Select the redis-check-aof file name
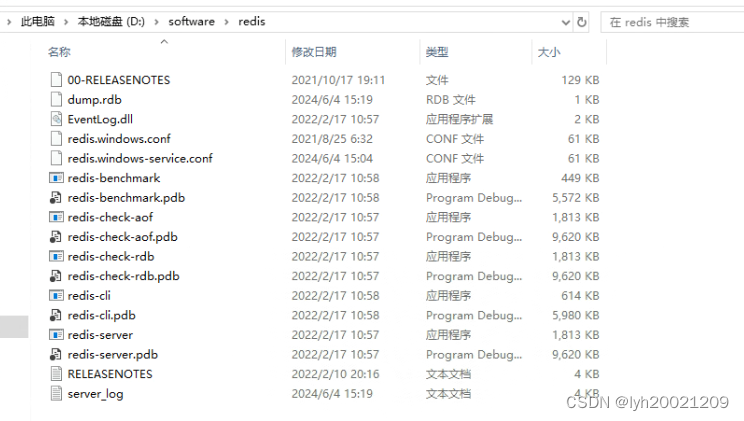 point(110,217)
